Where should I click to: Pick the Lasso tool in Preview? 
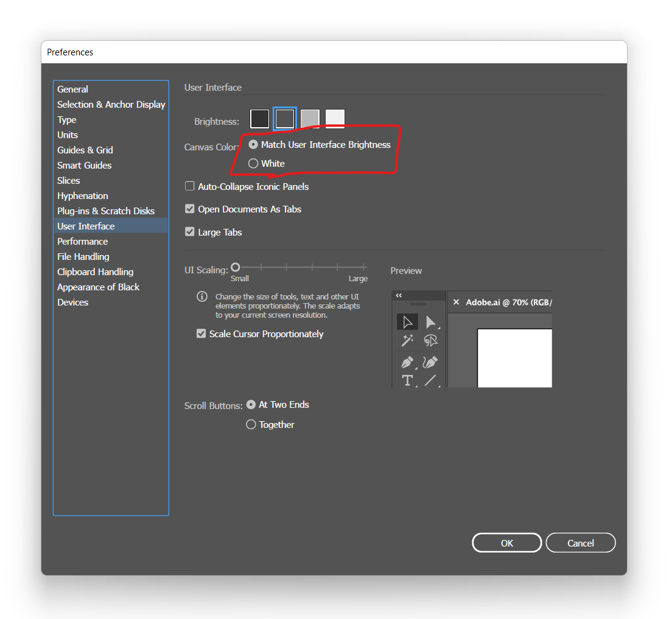coord(430,340)
